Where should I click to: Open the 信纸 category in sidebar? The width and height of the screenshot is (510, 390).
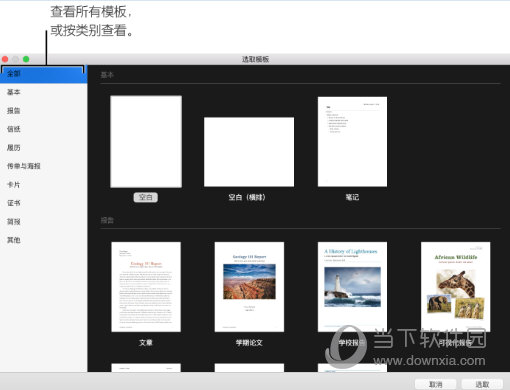pyautogui.click(x=14, y=129)
